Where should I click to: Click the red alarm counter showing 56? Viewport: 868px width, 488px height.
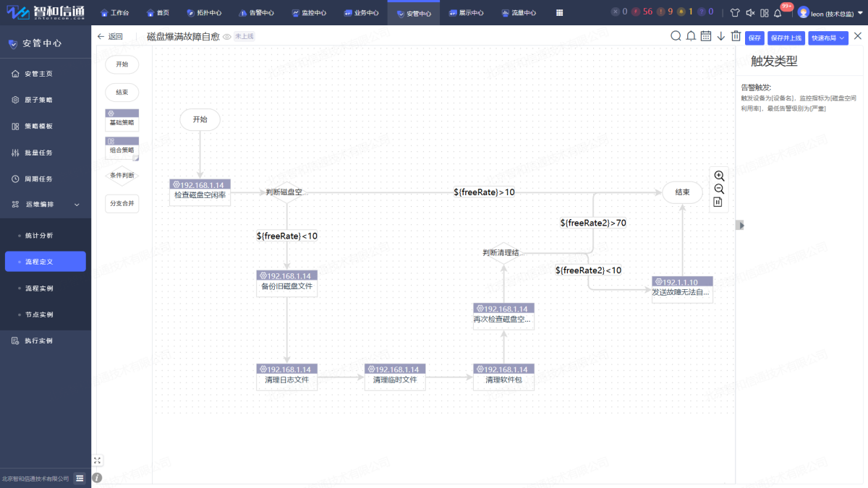[642, 12]
